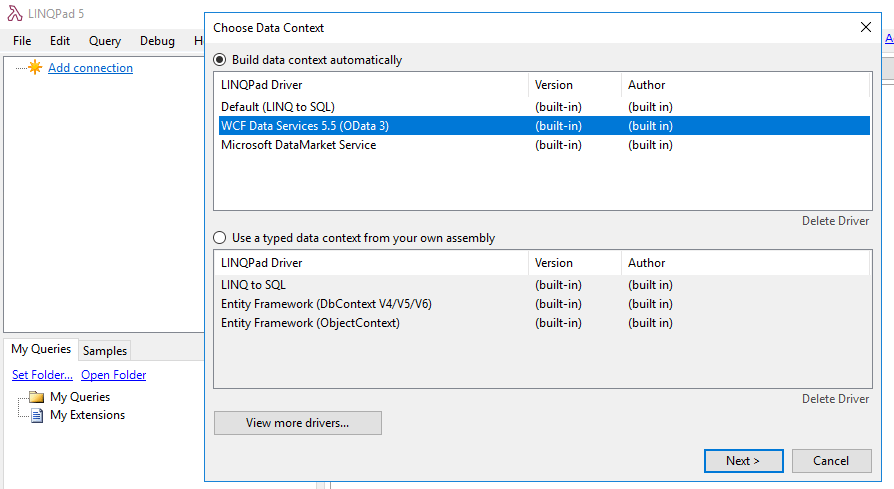
Task: Click the Next > button
Action: pyautogui.click(x=743, y=461)
